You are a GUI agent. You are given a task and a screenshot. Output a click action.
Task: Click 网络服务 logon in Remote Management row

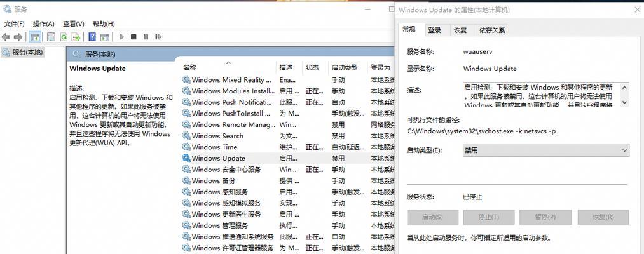coord(383,124)
